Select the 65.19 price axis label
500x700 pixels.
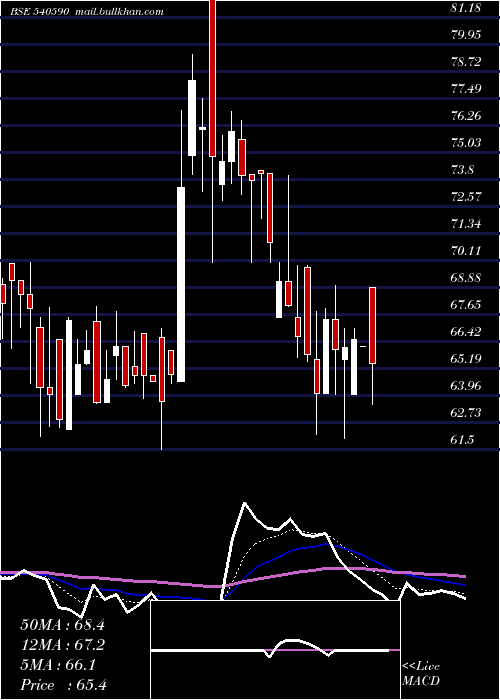[466, 358]
